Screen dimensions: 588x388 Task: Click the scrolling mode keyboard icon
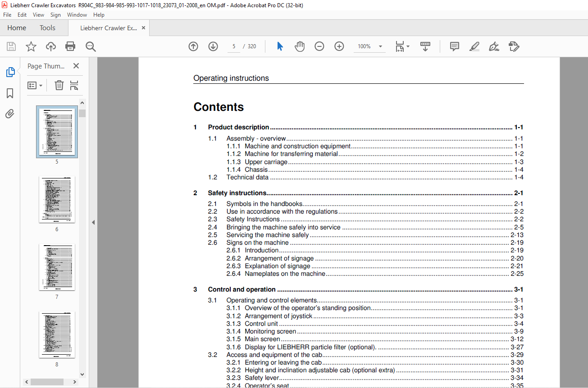[425, 46]
